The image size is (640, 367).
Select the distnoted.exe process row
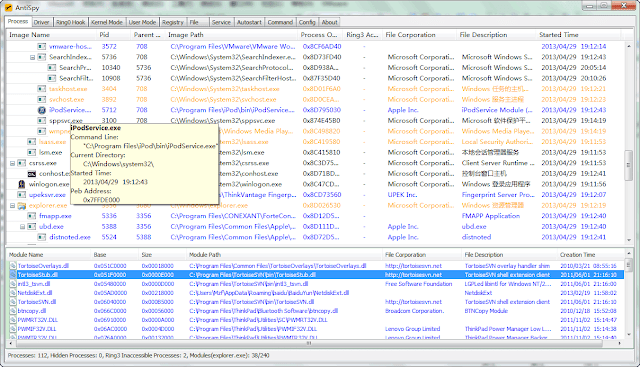pos(315,237)
